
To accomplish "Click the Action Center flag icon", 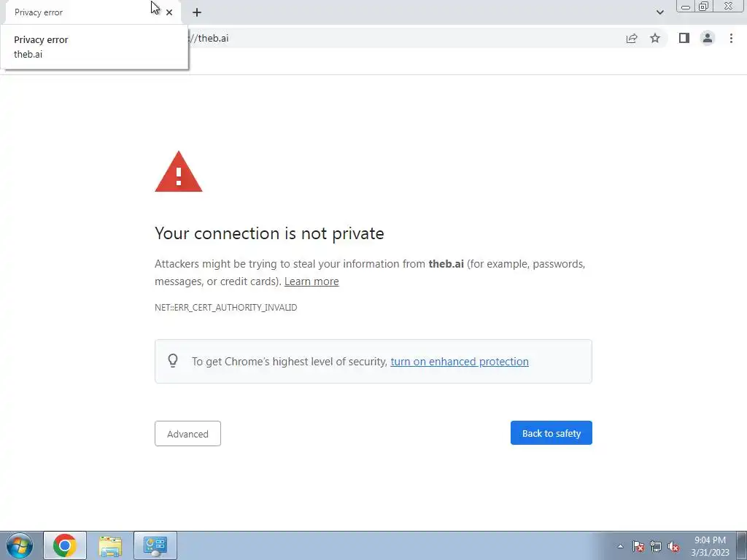I will pyautogui.click(x=638, y=546).
